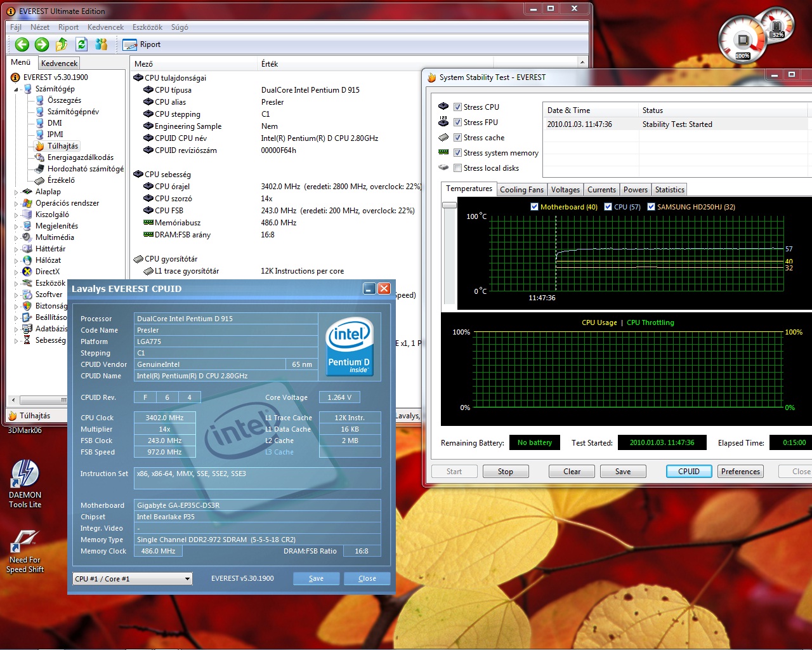Click the Intel Pentium D inside logo
Viewport: 812px width, 650px height.
pos(349,347)
